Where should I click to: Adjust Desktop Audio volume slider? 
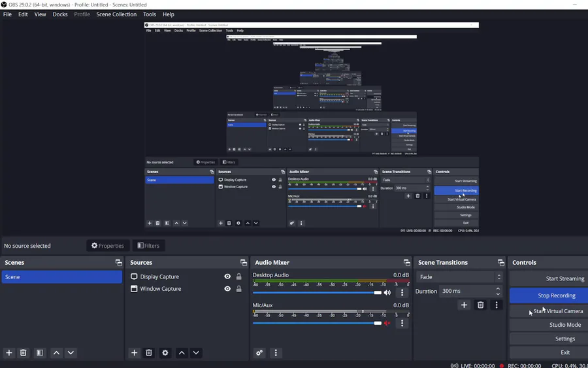coord(317,293)
